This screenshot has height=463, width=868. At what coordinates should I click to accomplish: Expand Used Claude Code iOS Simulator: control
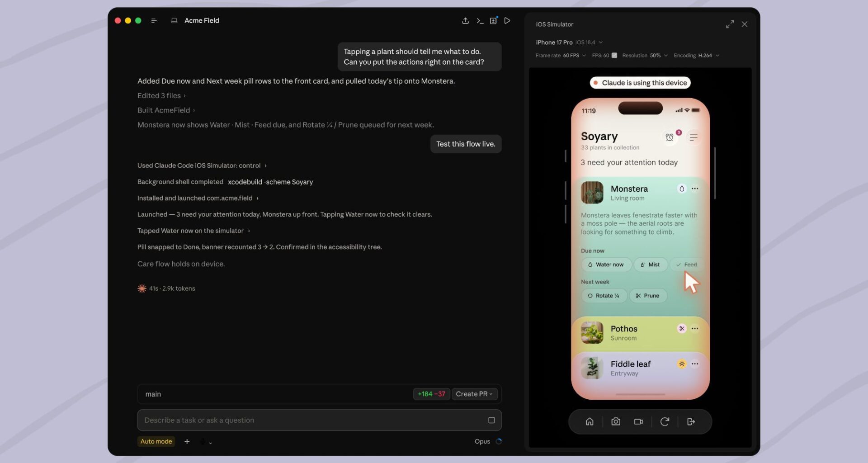pyautogui.click(x=202, y=165)
